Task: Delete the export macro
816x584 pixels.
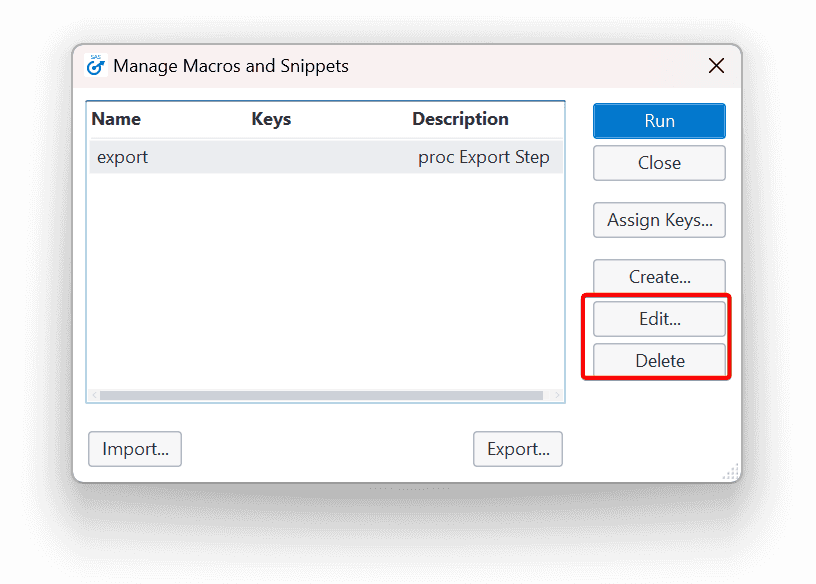Action: pyautogui.click(x=657, y=360)
